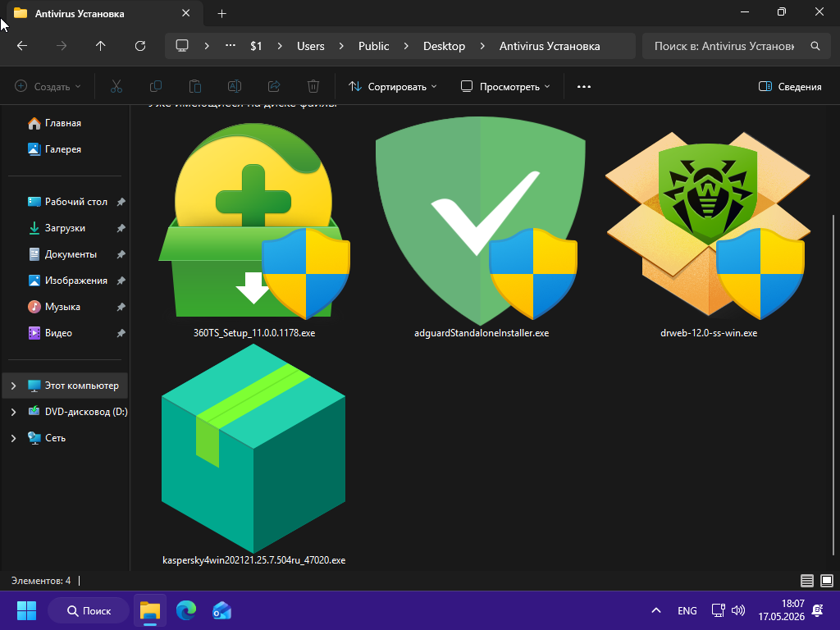Expand the chevron after Public in breadcrumb

tap(406, 46)
